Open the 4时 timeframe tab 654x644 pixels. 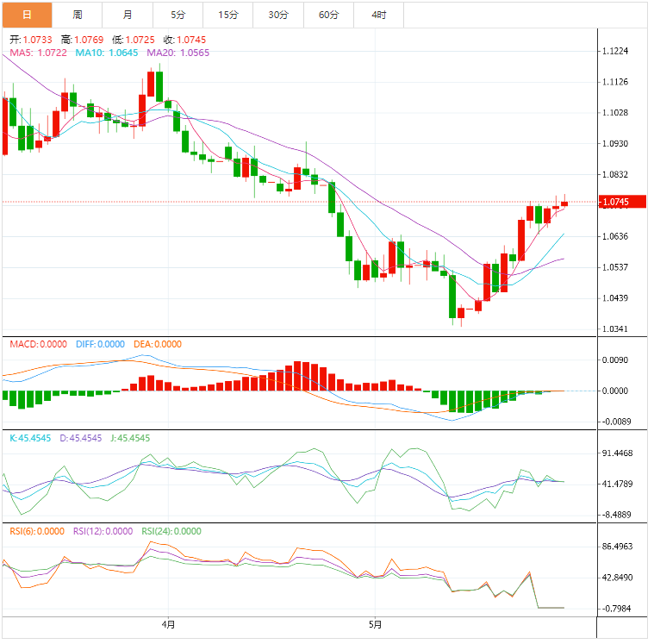click(379, 15)
